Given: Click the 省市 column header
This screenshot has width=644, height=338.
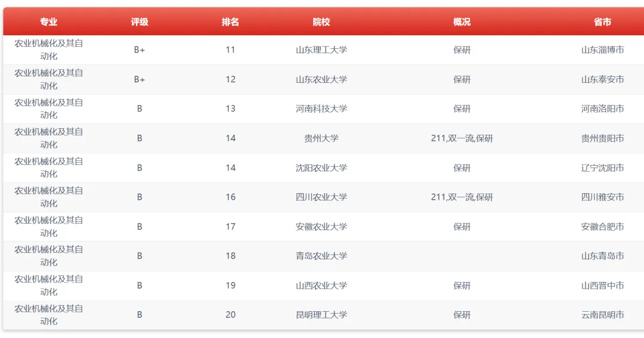Looking at the screenshot, I should (602, 22).
